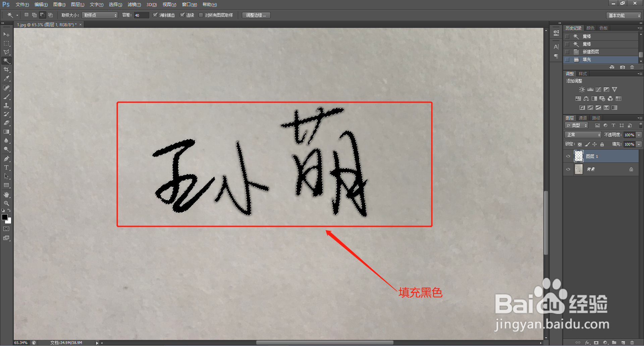Select the Hand tool
The image size is (644, 346).
tap(6, 194)
